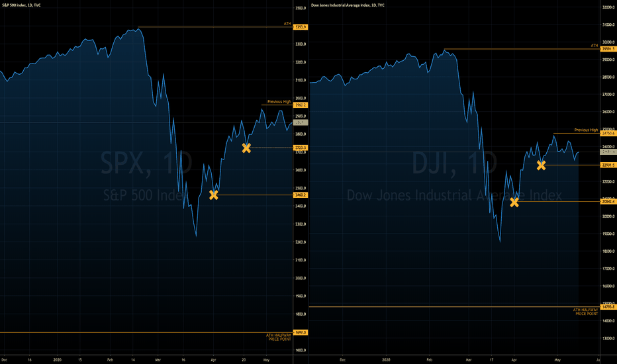Click the lower X marker on DJI chart

(514, 203)
